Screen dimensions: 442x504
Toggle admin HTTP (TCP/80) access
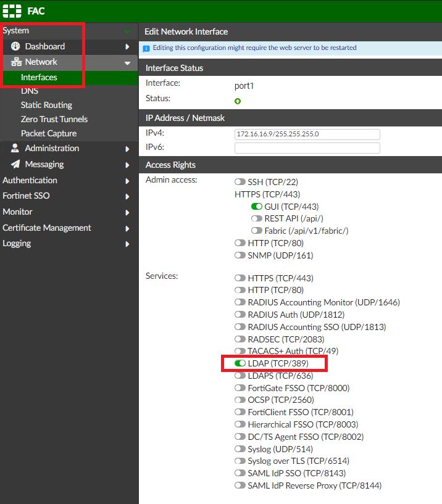pyautogui.click(x=240, y=243)
